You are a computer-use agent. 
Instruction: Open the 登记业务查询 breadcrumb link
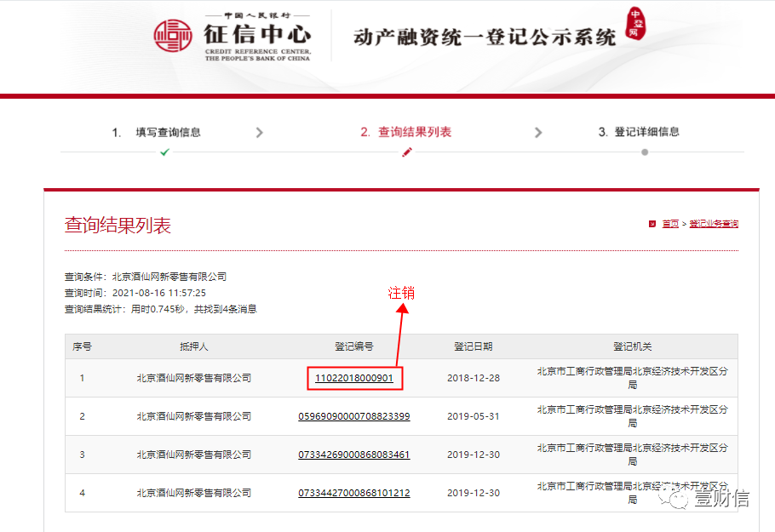[714, 224]
